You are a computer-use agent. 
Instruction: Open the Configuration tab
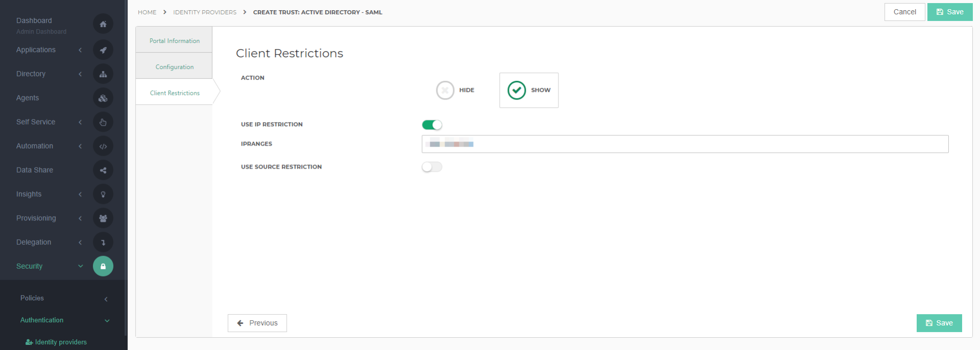(174, 66)
